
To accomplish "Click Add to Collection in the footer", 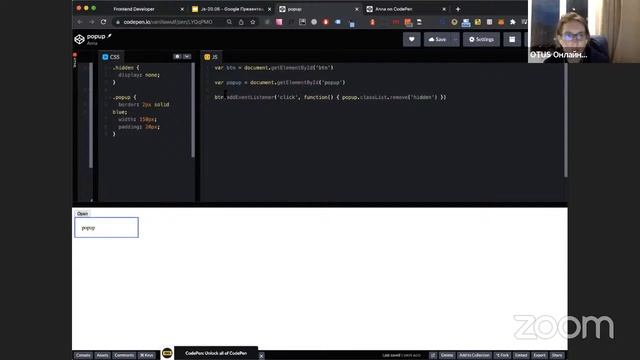I will [x=474, y=355].
